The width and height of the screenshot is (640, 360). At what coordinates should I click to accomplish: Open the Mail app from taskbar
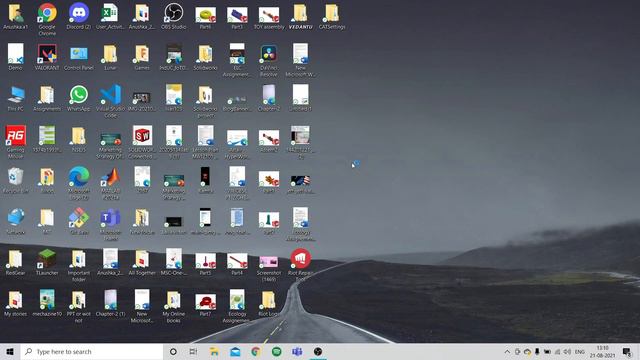235,351
